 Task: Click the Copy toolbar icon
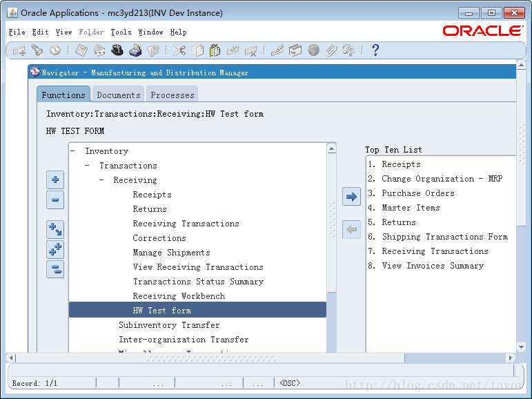point(197,50)
